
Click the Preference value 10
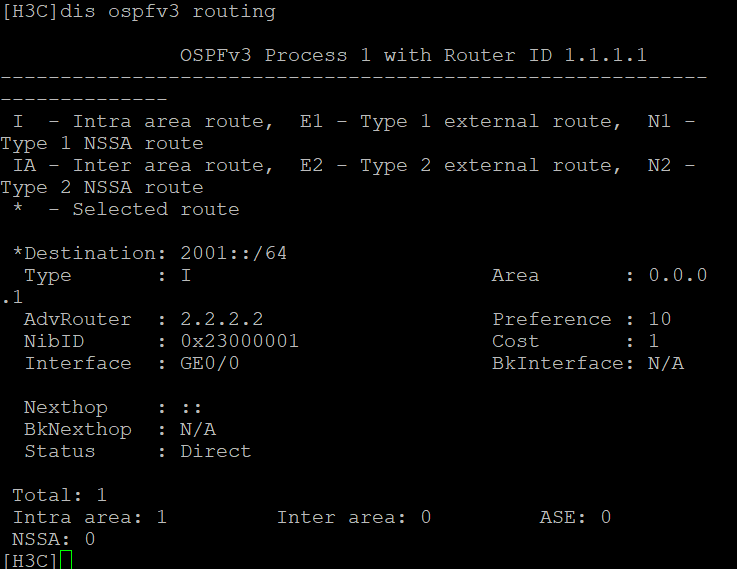pos(660,319)
